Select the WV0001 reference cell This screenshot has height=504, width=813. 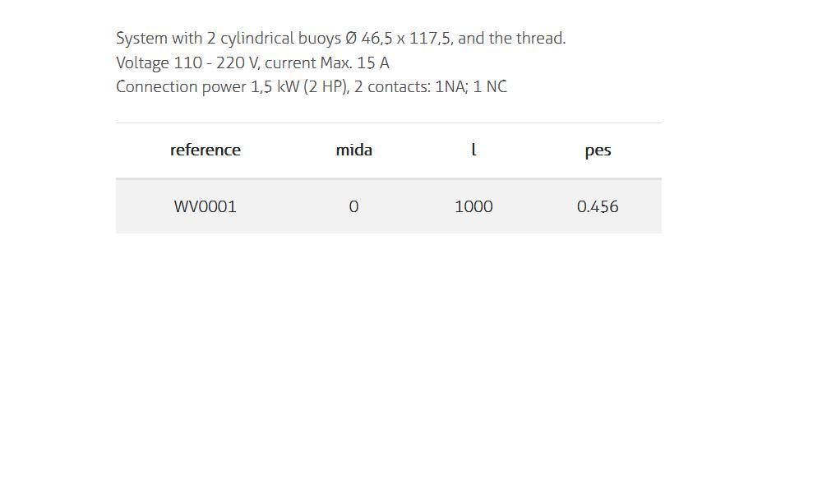(206, 206)
